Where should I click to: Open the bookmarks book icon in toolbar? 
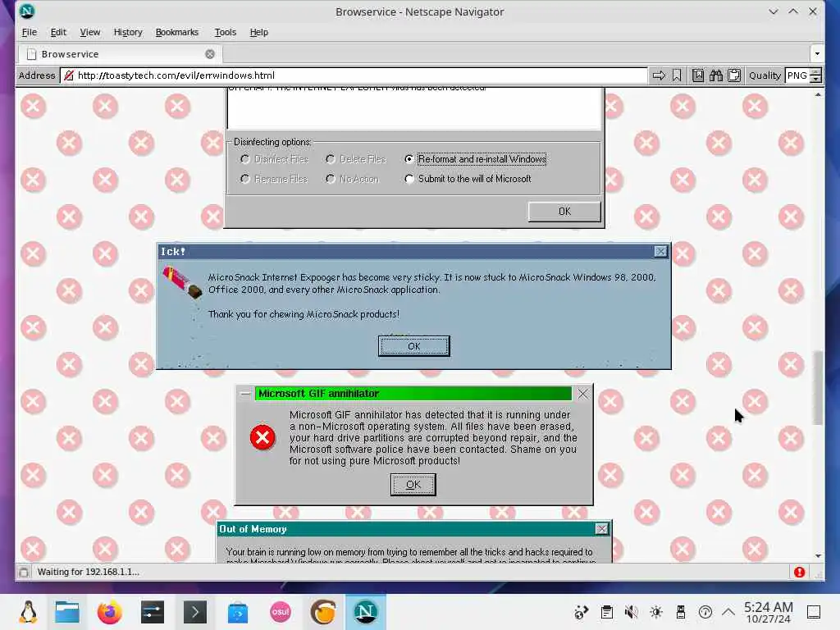697,75
